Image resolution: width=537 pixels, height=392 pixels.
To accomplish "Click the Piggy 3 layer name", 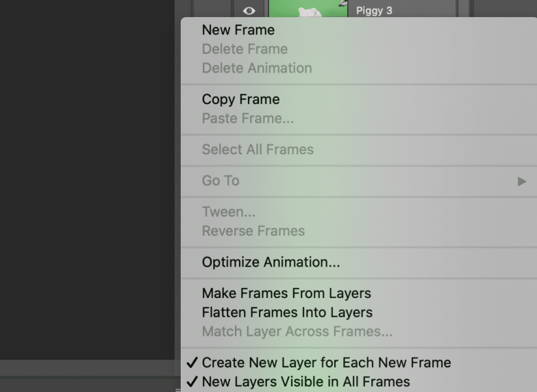I will (x=374, y=10).
